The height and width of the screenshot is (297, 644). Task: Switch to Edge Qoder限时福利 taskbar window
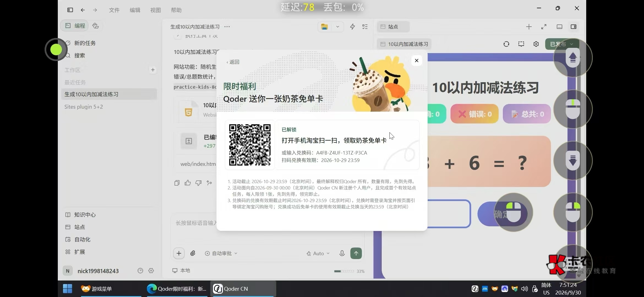177,289
